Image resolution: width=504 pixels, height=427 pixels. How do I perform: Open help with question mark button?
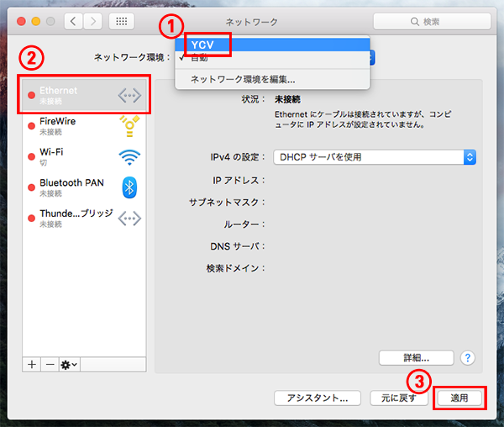point(468,357)
